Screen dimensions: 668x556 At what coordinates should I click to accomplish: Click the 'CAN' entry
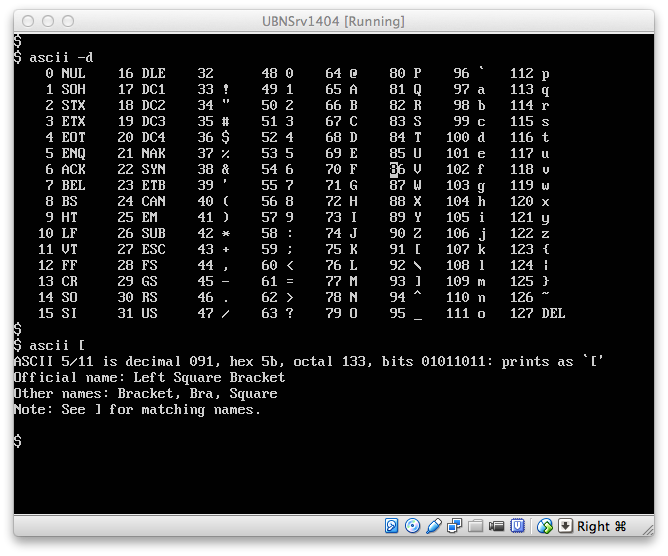(153, 202)
